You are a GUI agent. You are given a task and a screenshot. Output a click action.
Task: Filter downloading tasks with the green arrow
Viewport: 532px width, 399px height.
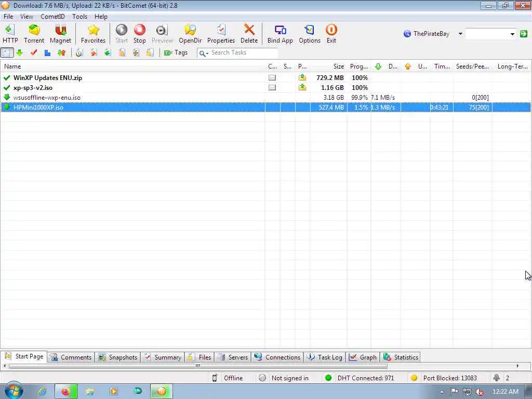19,52
